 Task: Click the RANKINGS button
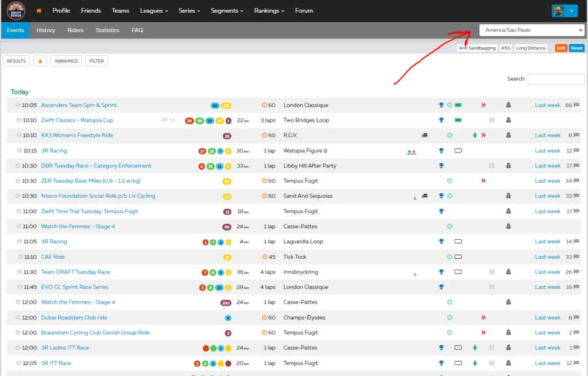(67, 61)
